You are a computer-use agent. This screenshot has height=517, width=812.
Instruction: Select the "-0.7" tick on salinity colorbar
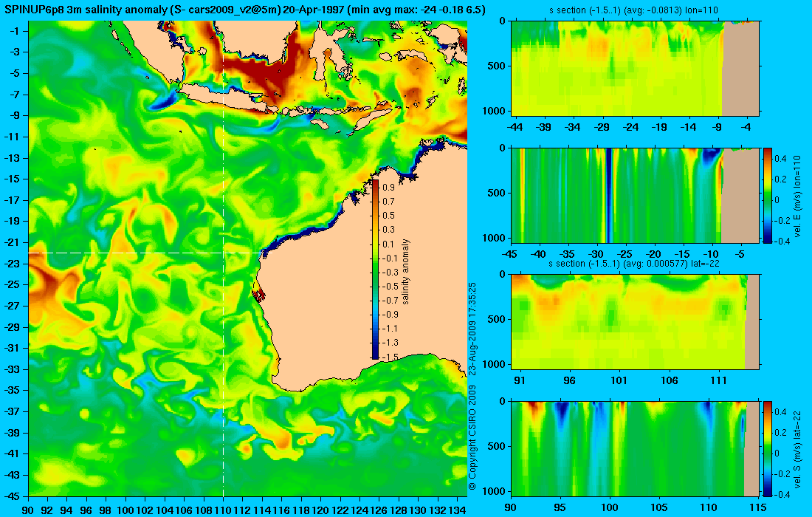click(389, 301)
